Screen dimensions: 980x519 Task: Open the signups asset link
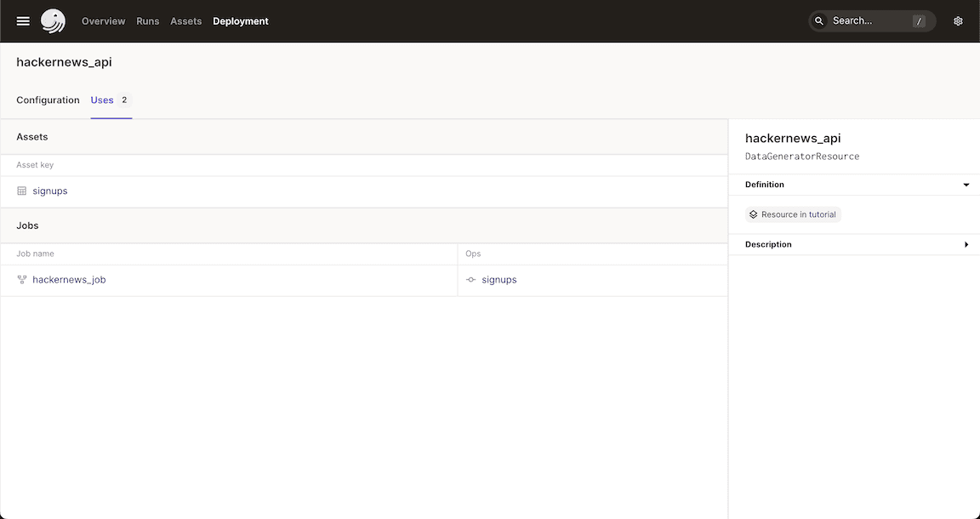(49, 191)
